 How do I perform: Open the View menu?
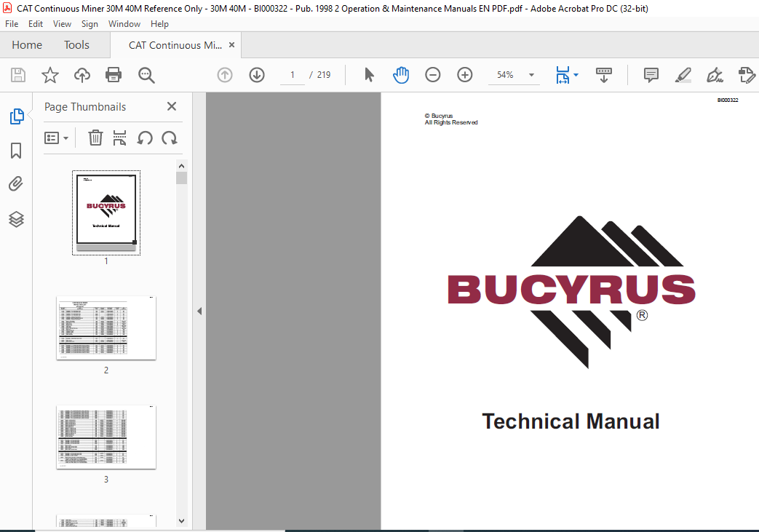pyautogui.click(x=62, y=24)
